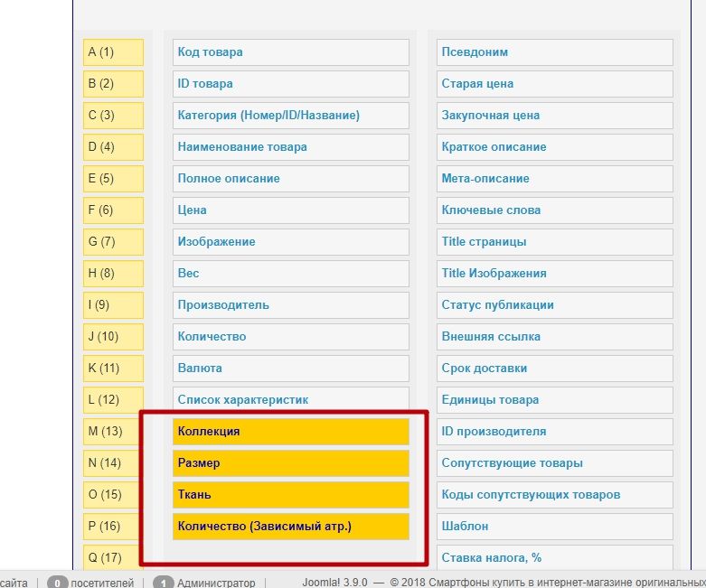Select the E (5) column cell
Screen dimensions: 706x588
113,179
